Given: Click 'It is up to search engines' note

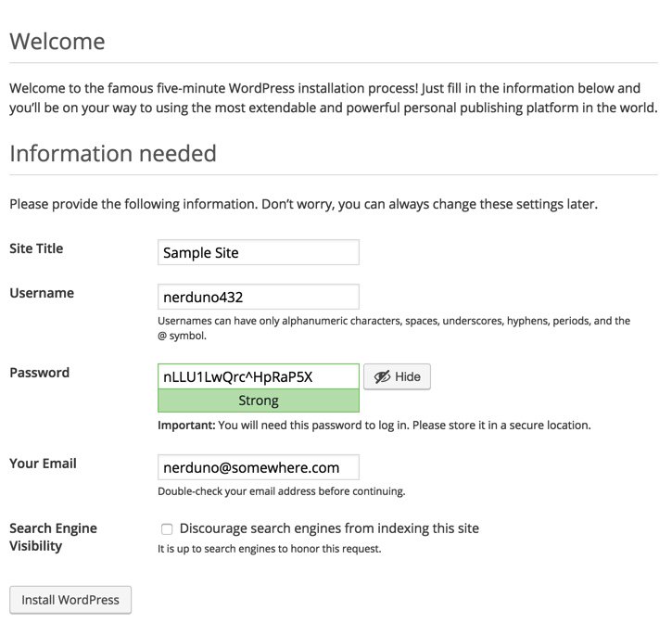Looking at the screenshot, I should click(x=269, y=549).
